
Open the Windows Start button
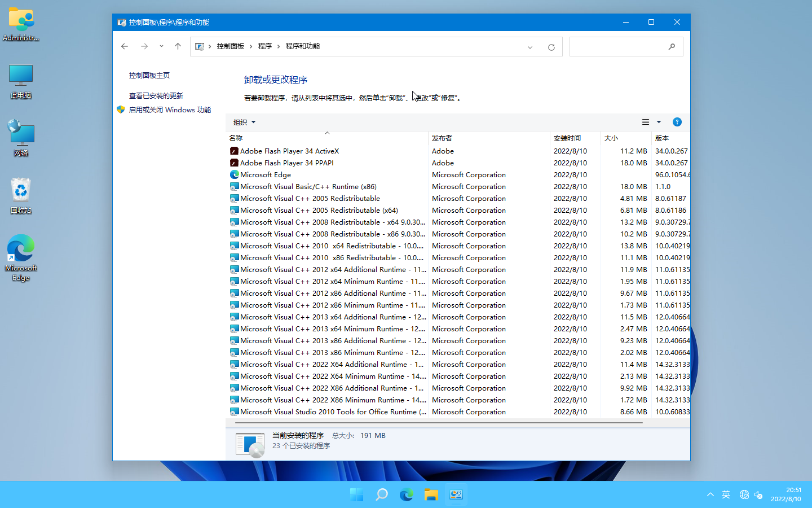(357, 495)
